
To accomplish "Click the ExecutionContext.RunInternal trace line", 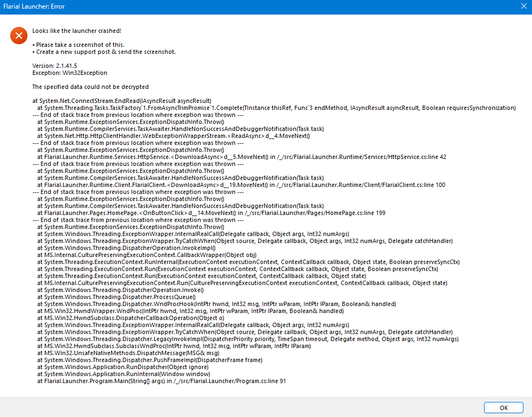I will coord(248,262).
